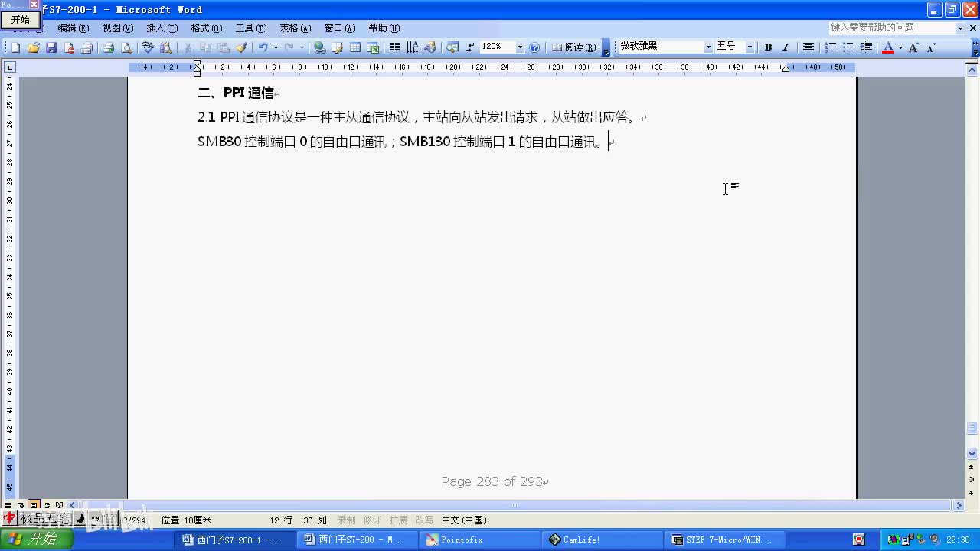980x551 pixels.
Task: Toggle 录制 macro recording in status bar
Action: pos(347,520)
